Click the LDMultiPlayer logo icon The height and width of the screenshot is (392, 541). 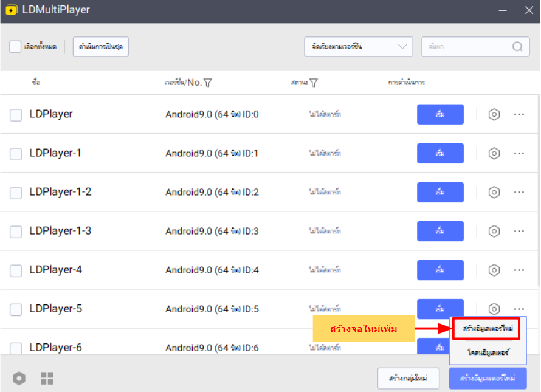pos(11,10)
